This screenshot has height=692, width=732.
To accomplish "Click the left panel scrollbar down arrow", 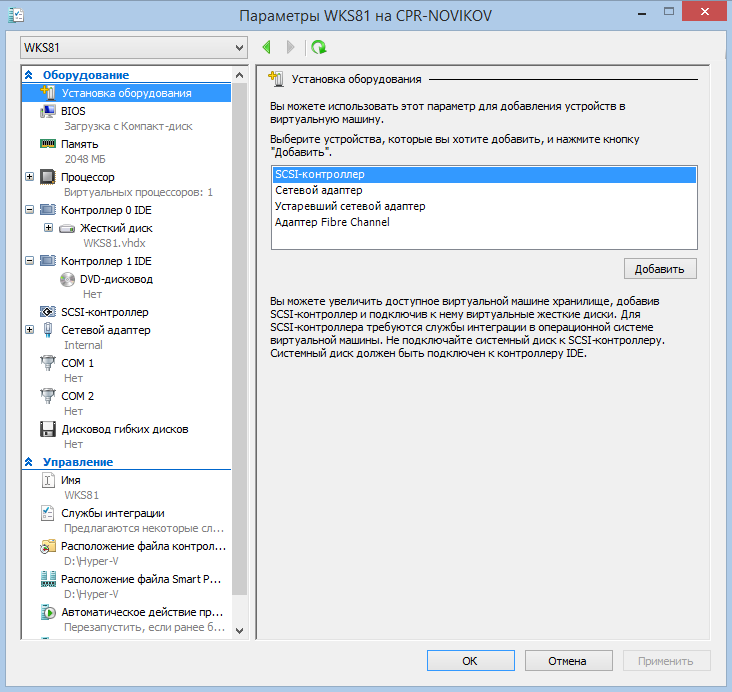I will (238, 630).
